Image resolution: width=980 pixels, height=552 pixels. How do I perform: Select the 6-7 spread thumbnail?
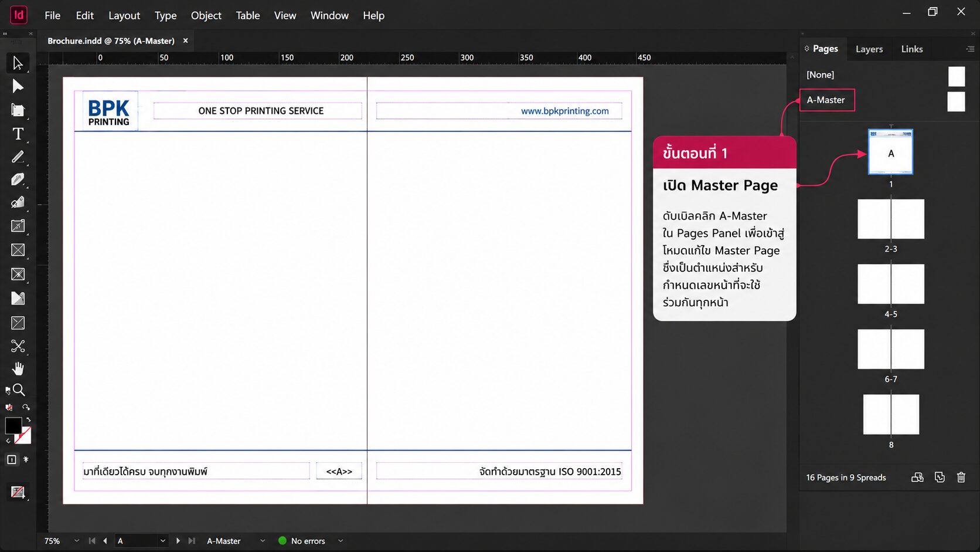point(891,349)
